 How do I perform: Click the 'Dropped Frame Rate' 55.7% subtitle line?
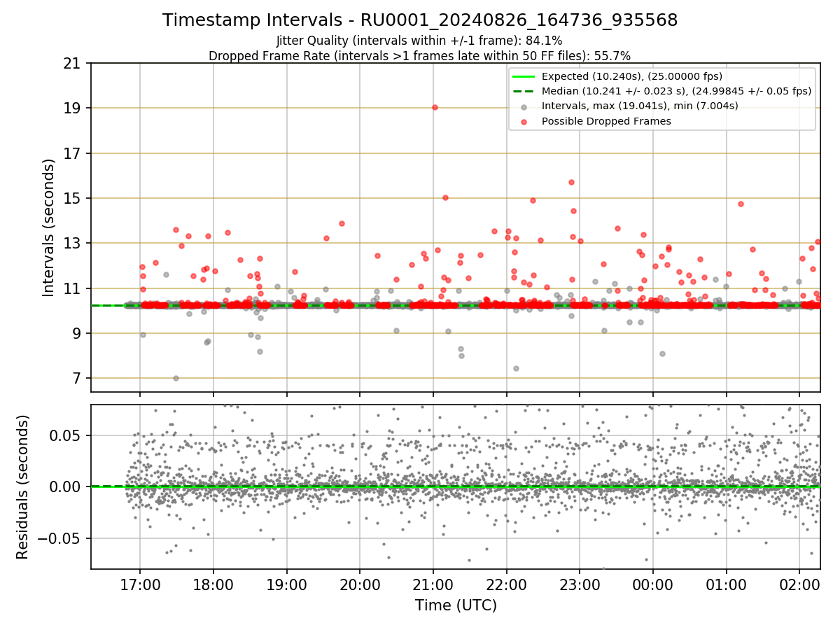tap(420, 55)
